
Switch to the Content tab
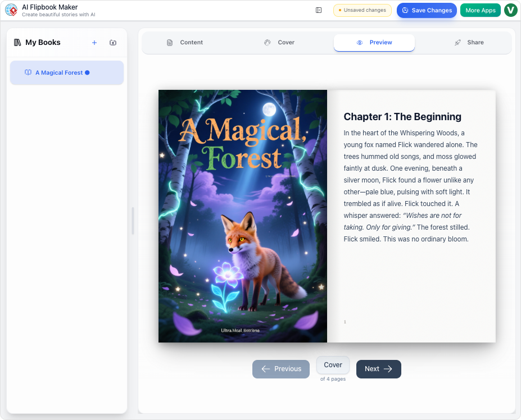pos(185,42)
